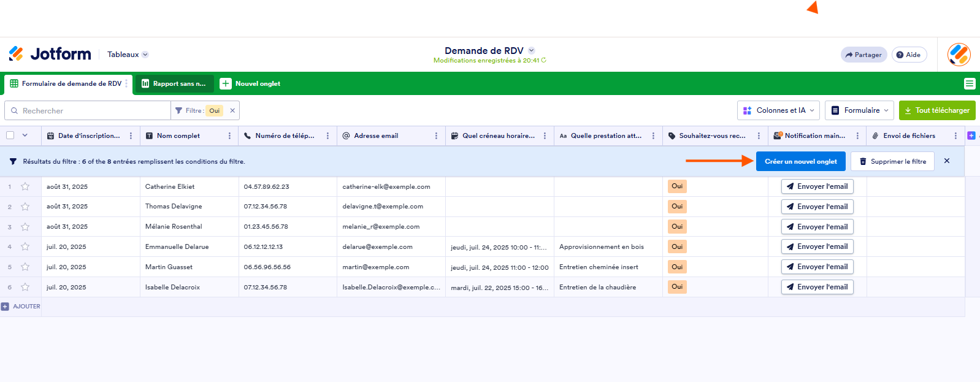980x382 pixels.
Task: Add a Nouvel onglet tab
Action: click(x=250, y=84)
